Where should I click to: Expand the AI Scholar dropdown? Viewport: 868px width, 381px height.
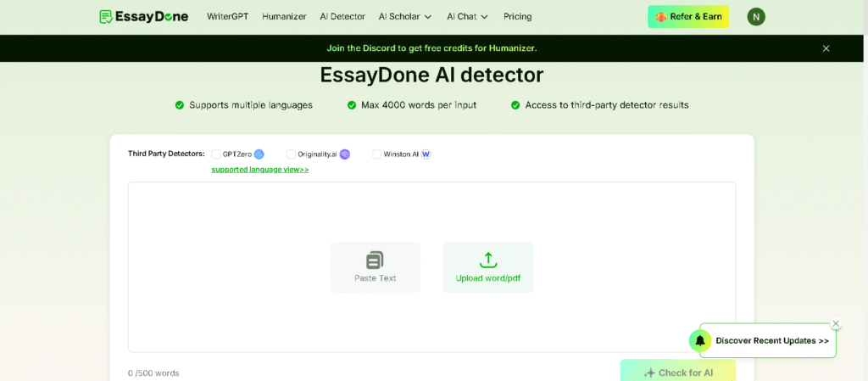pos(405,17)
